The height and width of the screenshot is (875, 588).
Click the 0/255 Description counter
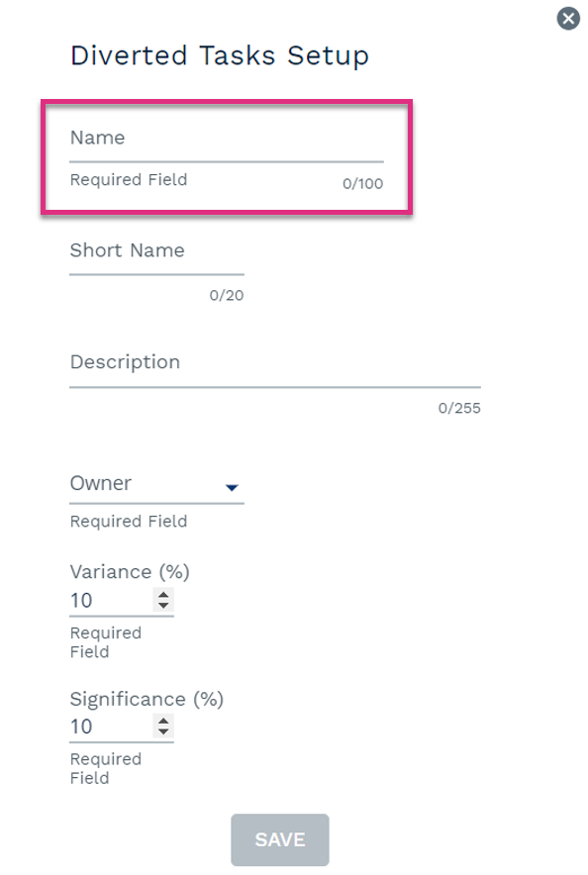(x=459, y=408)
